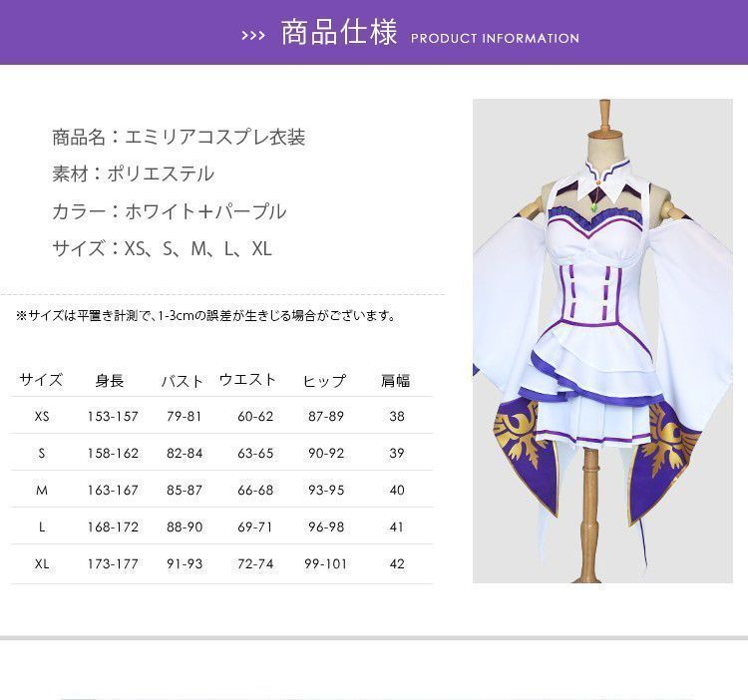748x700 pixels.
Task: Click waist value 69-71
Action: click(x=254, y=526)
